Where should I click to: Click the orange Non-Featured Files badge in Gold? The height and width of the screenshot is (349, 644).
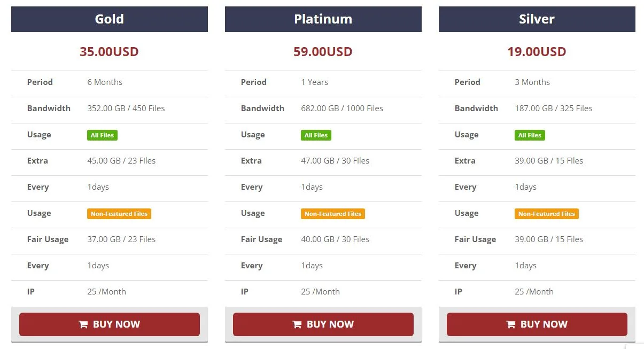coord(119,214)
